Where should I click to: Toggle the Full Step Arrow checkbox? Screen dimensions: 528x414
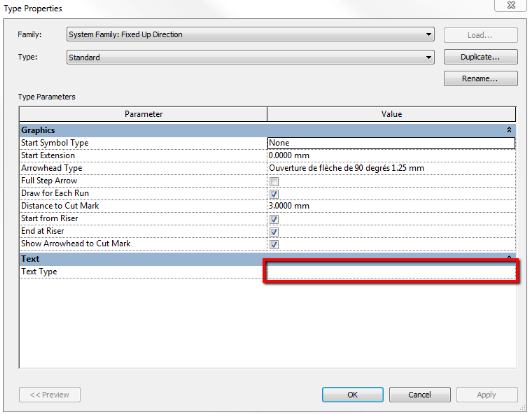pos(274,182)
